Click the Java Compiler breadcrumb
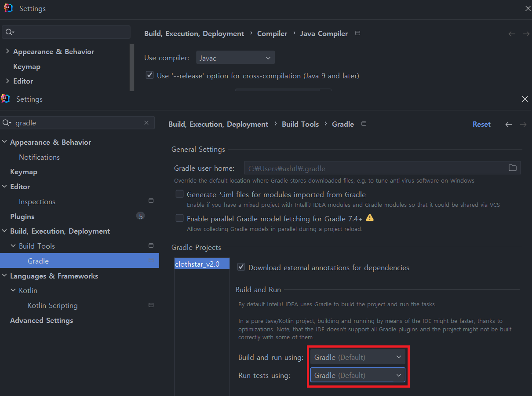The height and width of the screenshot is (396, 532). pos(324,33)
